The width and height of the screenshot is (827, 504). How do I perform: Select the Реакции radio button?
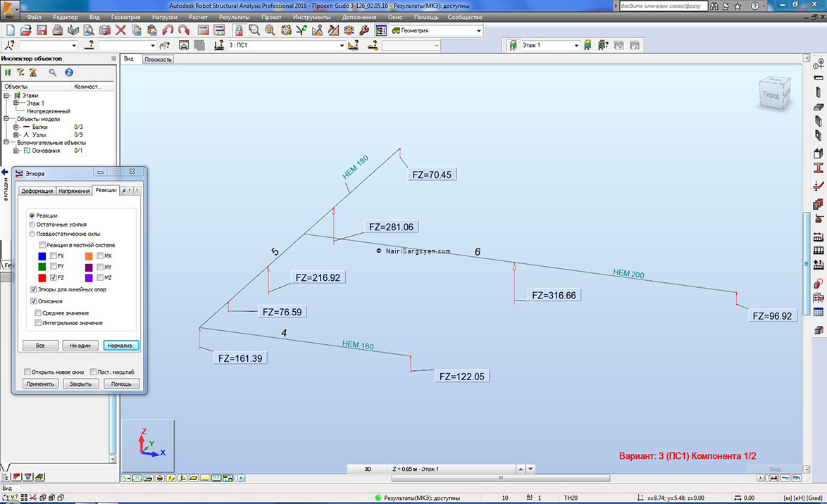pyautogui.click(x=32, y=215)
